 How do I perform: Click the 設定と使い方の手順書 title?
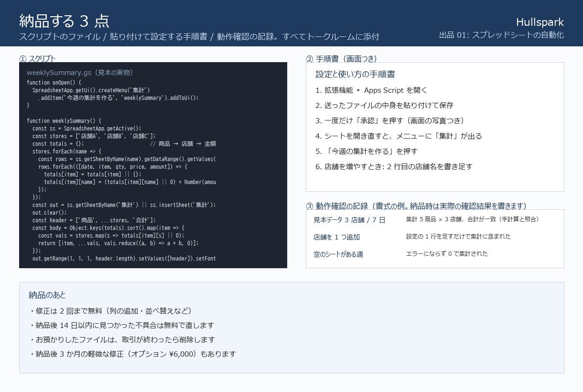pyautogui.click(x=355, y=75)
